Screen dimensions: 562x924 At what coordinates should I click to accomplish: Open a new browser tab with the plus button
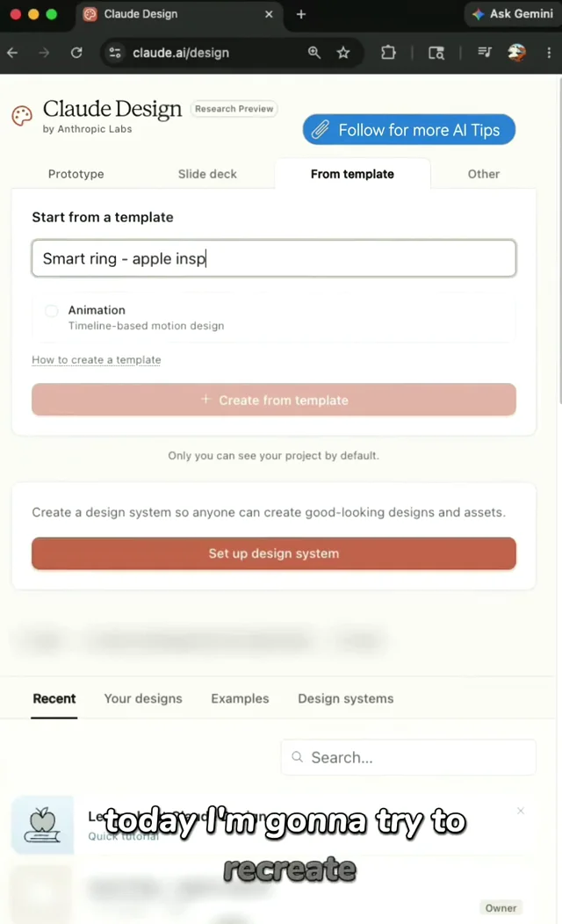(301, 14)
